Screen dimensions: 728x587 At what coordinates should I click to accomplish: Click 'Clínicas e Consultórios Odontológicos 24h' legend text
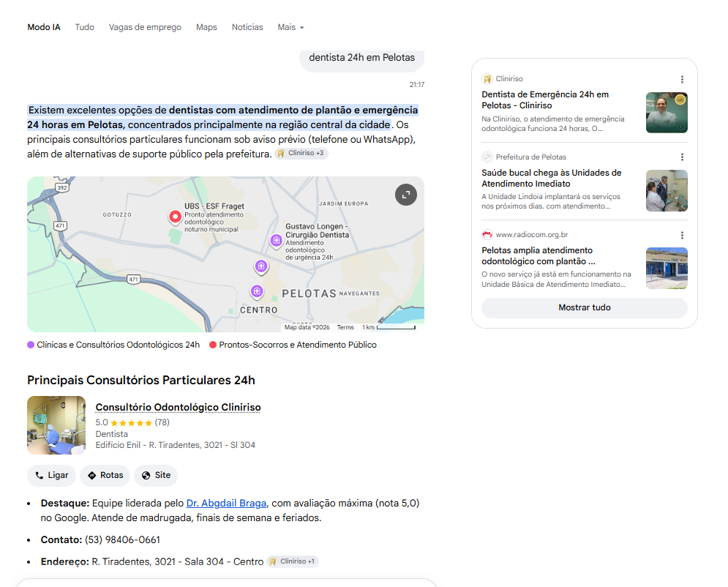coord(119,345)
